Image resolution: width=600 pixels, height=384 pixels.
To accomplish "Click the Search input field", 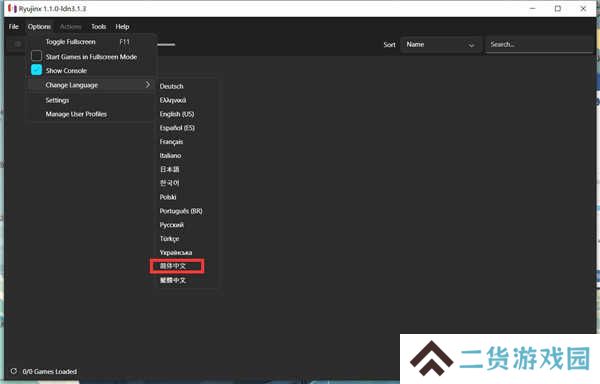I will (x=539, y=45).
